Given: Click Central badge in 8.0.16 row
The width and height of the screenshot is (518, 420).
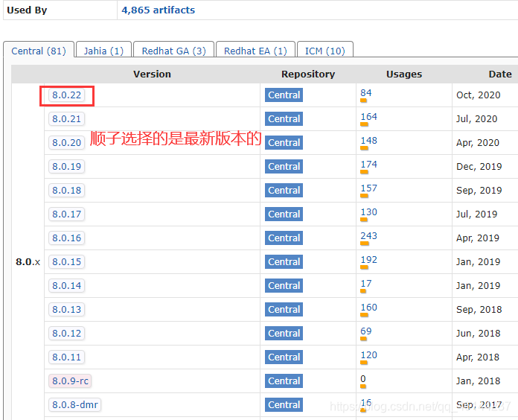Looking at the screenshot, I should (x=284, y=238).
